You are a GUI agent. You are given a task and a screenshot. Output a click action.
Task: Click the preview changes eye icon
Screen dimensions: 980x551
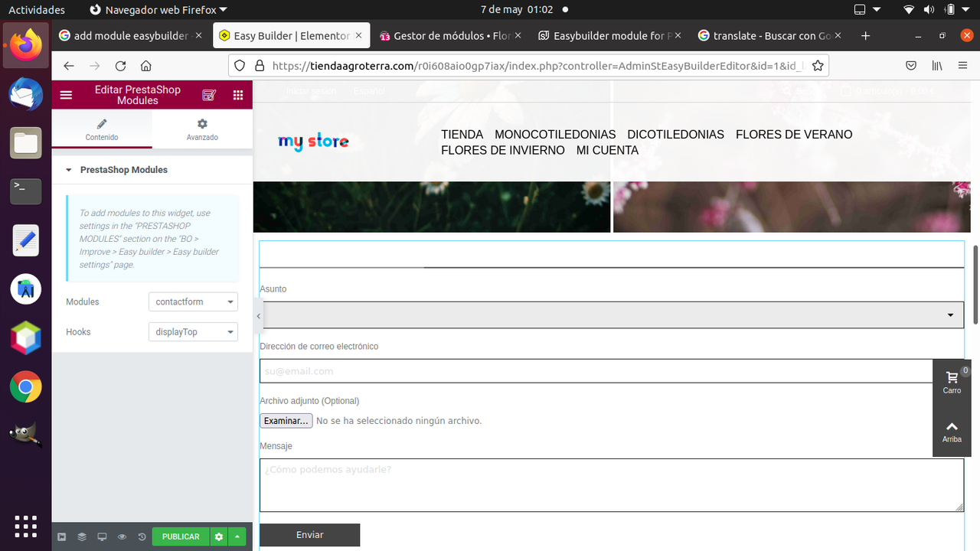pyautogui.click(x=122, y=537)
